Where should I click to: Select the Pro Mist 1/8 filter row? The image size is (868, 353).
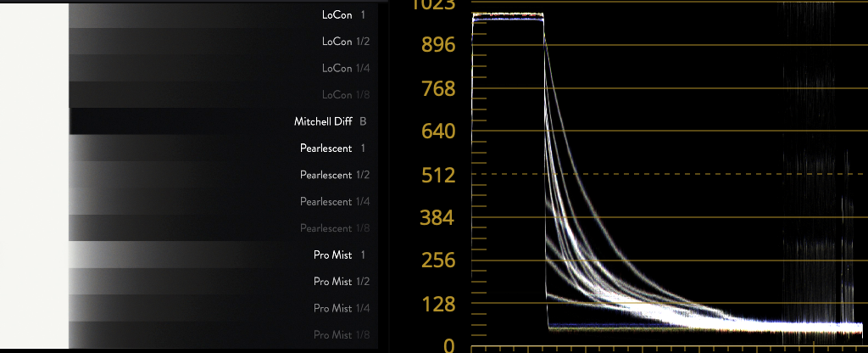click(224, 334)
